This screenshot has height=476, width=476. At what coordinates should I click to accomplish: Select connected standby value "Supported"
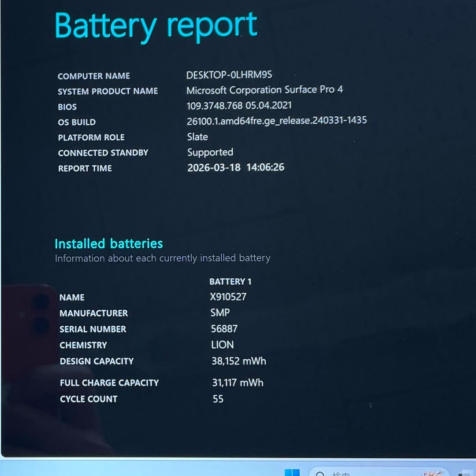210,152
